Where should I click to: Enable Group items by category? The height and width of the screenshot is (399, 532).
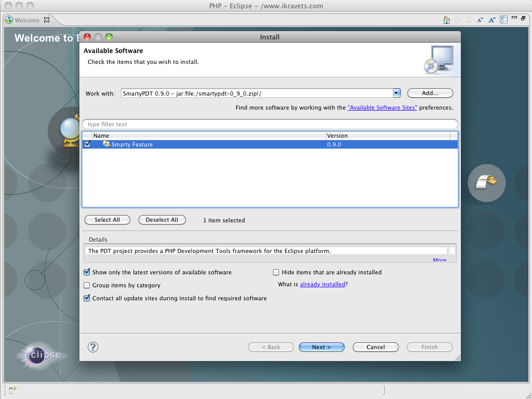[x=87, y=285]
